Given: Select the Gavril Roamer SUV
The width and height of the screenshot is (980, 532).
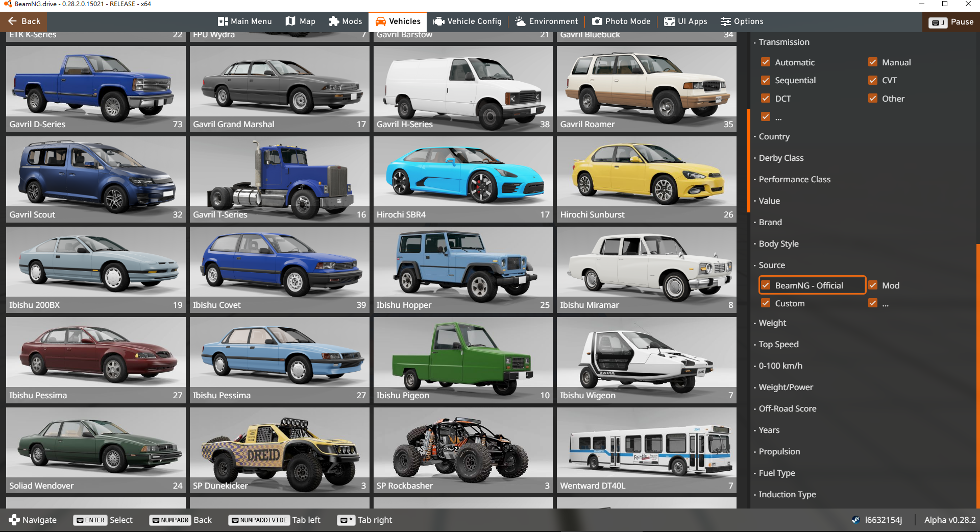Looking at the screenshot, I should 647,89.
